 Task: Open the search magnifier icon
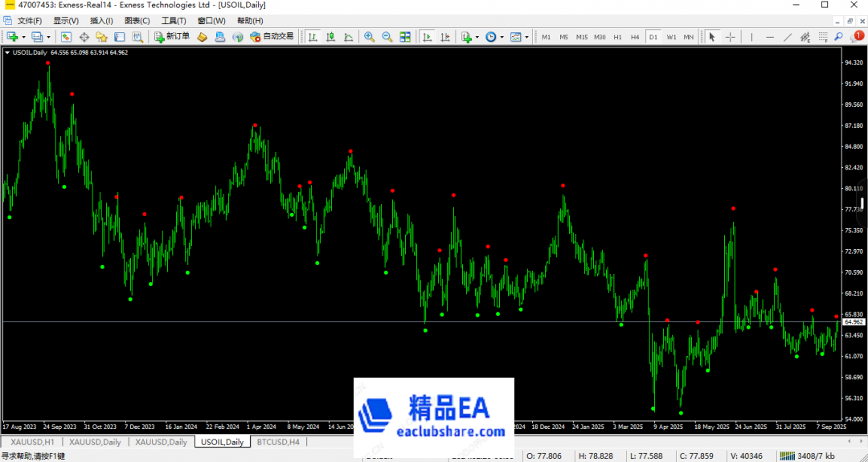pyautogui.click(x=839, y=36)
